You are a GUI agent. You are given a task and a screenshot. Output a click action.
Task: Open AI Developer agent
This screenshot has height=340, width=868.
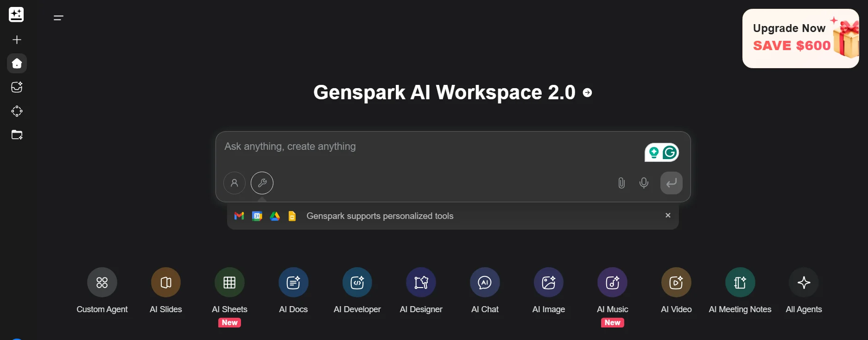tap(357, 291)
